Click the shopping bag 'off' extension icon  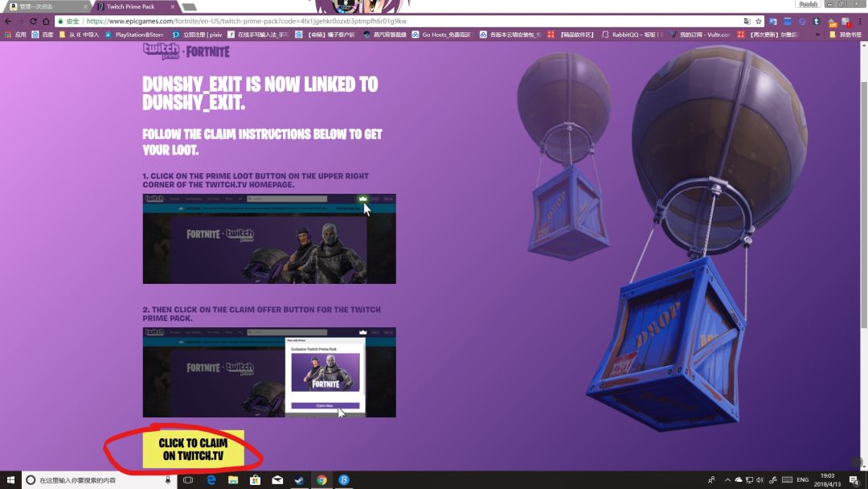pos(832,23)
